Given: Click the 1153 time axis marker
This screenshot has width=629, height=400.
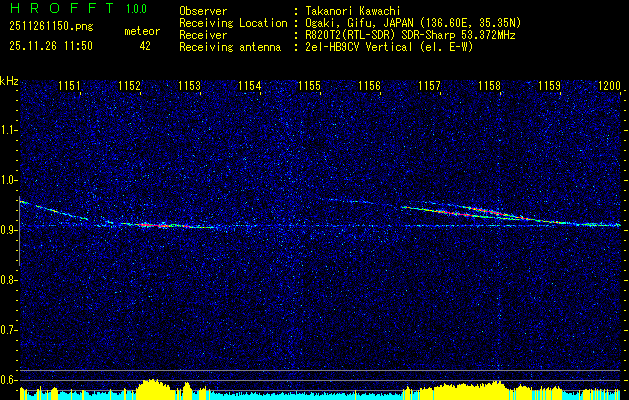Looking at the screenshot, I should click(x=189, y=85).
